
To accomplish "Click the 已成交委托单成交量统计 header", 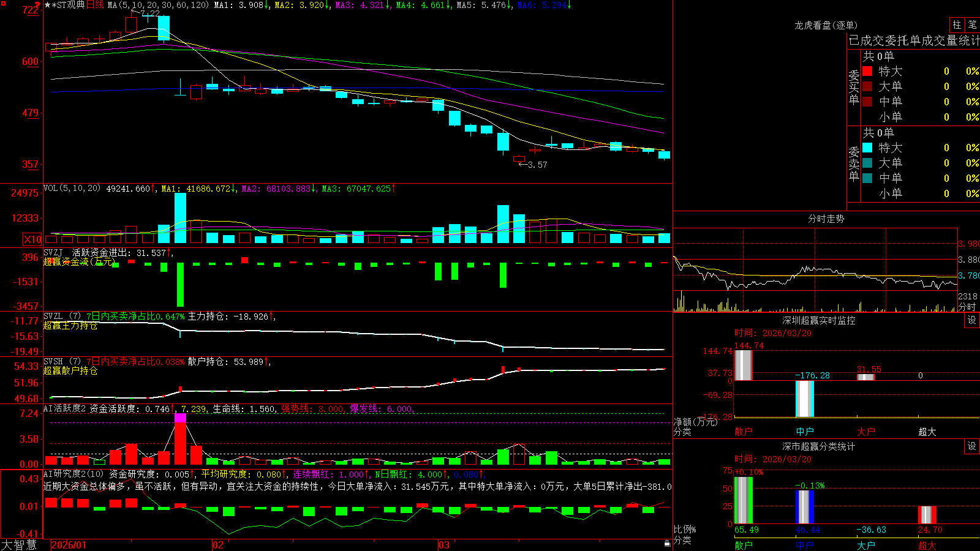I will [914, 40].
